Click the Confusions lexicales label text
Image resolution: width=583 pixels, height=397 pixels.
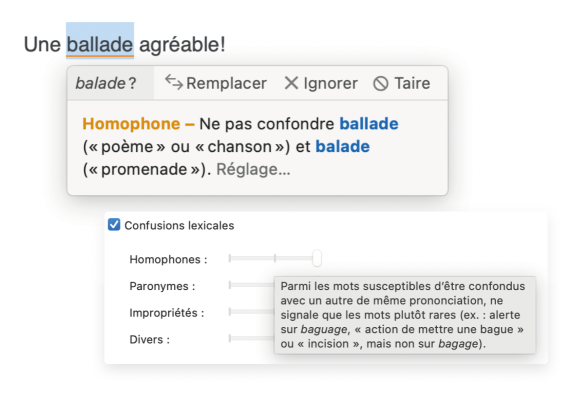pyautogui.click(x=179, y=225)
